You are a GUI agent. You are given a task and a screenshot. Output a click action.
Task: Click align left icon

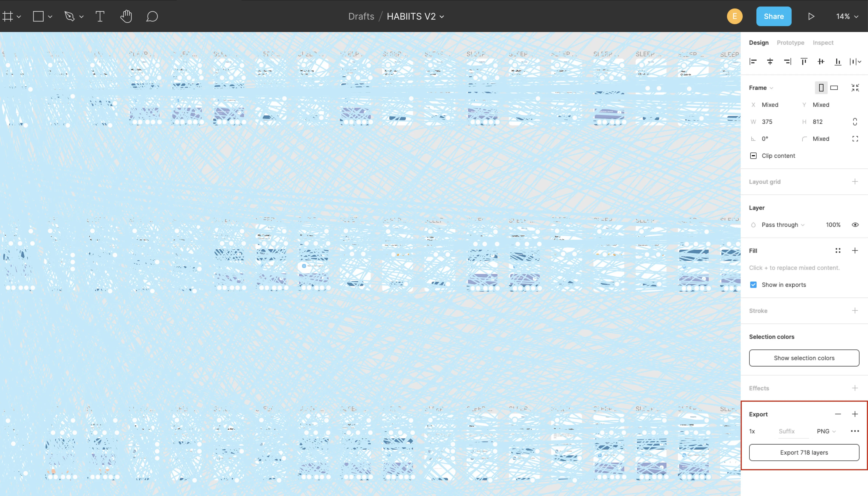tap(753, 61)
